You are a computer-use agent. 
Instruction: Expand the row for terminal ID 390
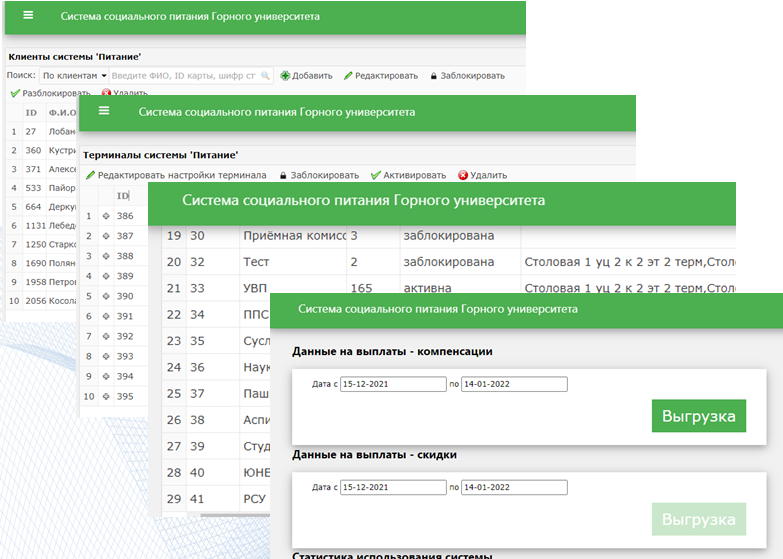point(106,296)
